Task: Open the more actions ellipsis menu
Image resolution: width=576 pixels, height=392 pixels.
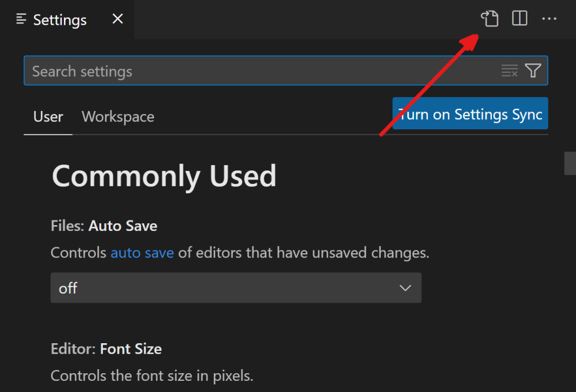Action: click(x=550, y=19)
